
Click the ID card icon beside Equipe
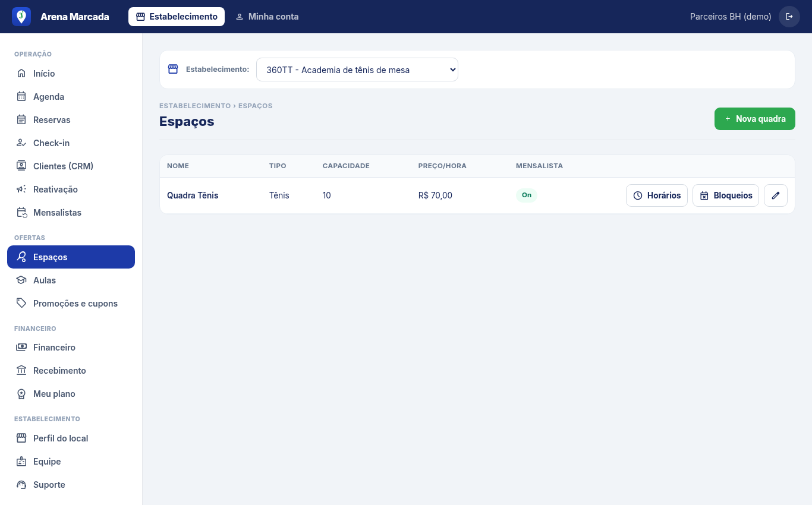[x=21, y=462]
